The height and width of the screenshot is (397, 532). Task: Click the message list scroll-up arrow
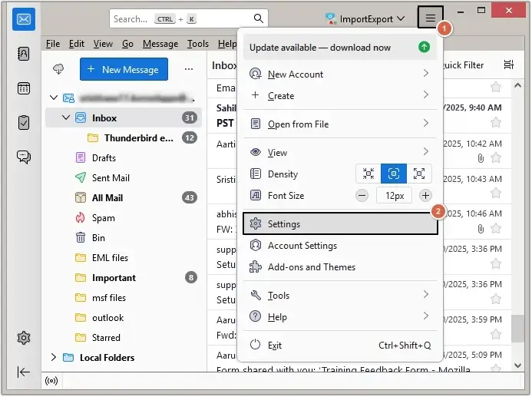point(517,85)
